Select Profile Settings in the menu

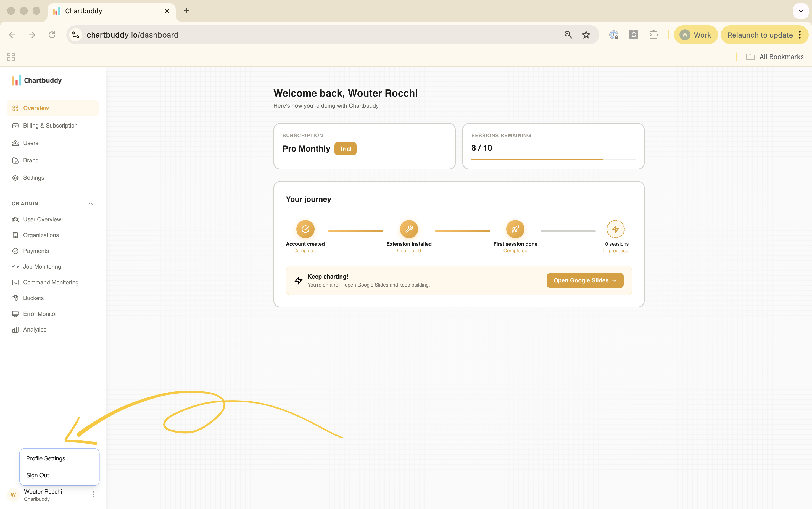[46, 458]
